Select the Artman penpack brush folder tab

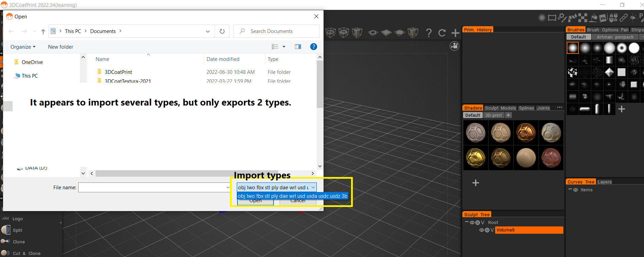(x=615, y=37)
